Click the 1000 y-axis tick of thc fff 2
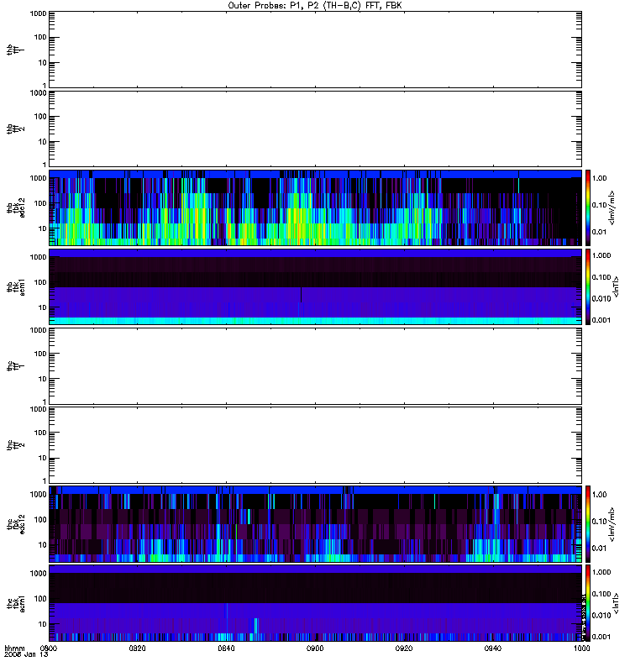 [38, 409]
